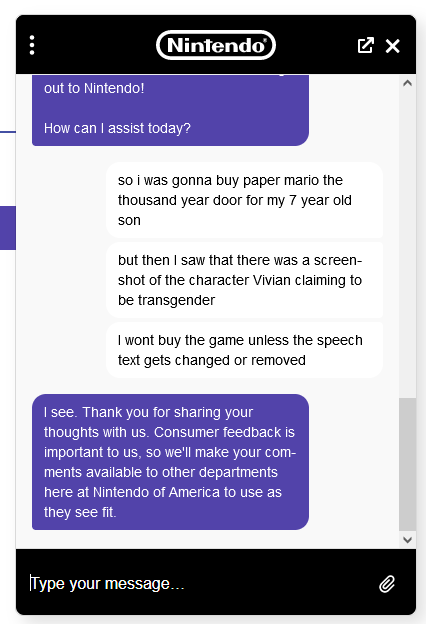Click the empty black header beside the logo
The width and height of the screenshot is (426, 624).
(96, 45)
